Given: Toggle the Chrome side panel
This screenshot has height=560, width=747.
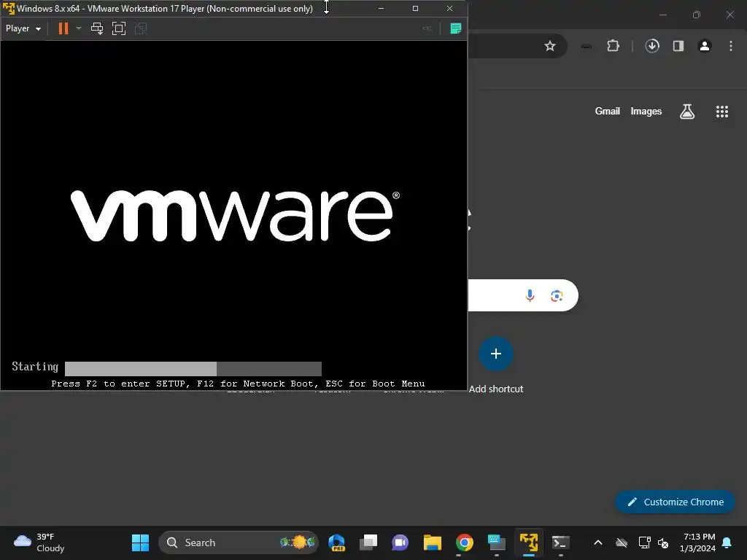Looking at the screenshot, I should 678,46.
